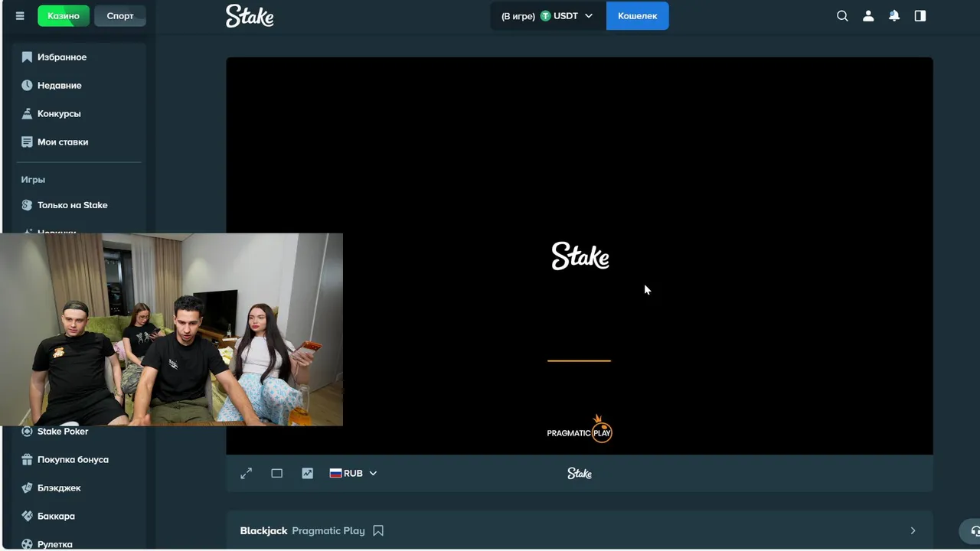Toggle the chat side panel icon
Viewport: 980px width, 551px height.
coord(920,16)
